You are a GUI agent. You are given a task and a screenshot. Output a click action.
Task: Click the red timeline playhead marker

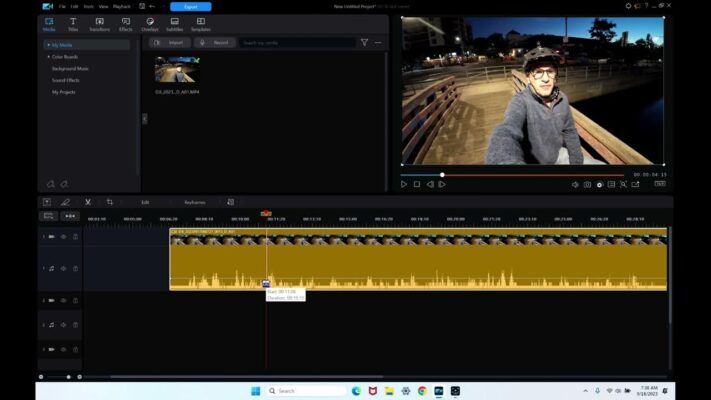point(266,213)
